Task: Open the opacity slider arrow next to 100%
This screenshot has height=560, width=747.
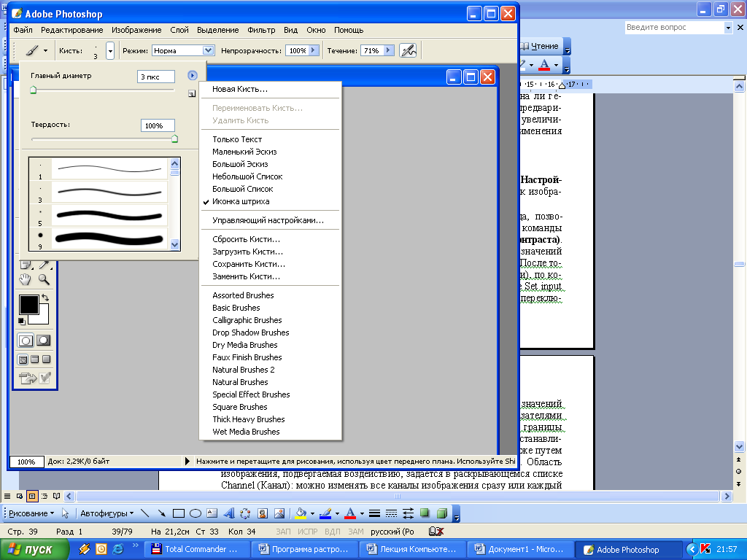Action: pos(314,50)
